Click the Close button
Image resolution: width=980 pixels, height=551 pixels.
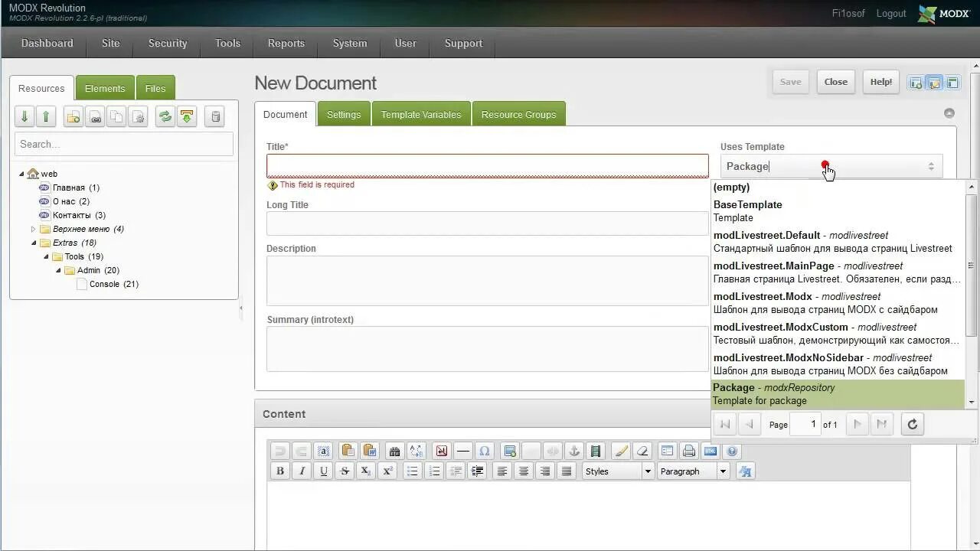coord(836,82)
